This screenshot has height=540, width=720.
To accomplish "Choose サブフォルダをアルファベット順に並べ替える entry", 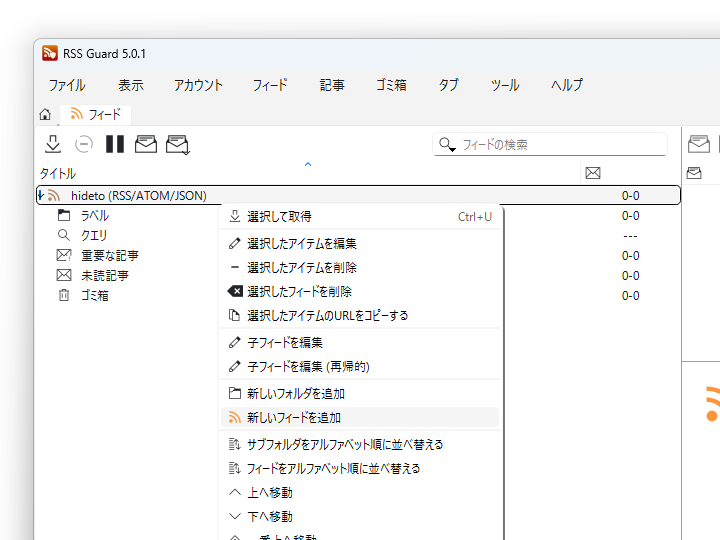I will 360,444.
